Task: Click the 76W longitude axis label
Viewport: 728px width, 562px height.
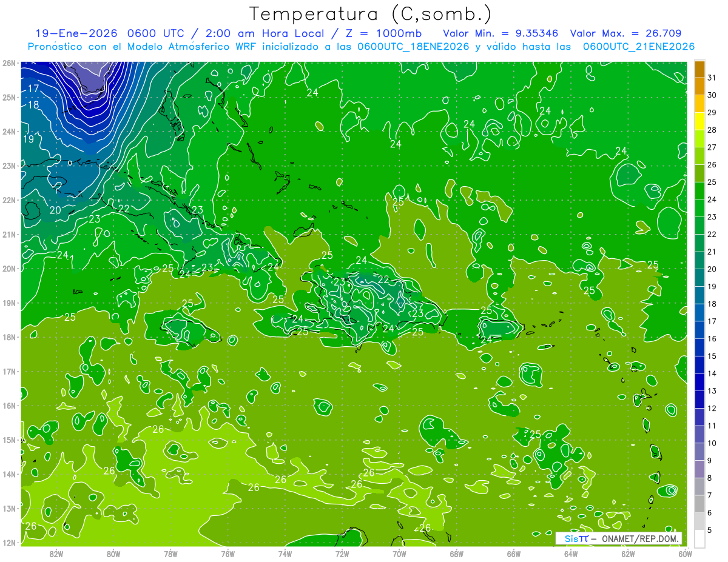Action: pos(228,554)
